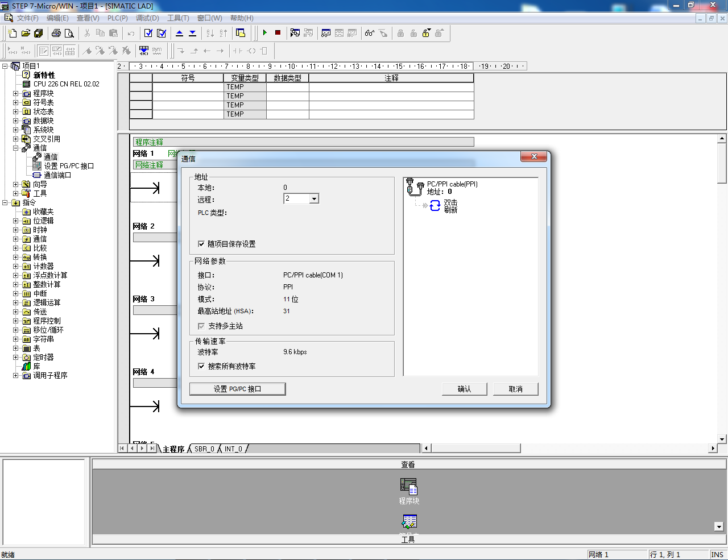Click vertical scrollbar down arrow of ladder editor
The width and height of the screenshot is (728, 560).
tap(722, 439)
